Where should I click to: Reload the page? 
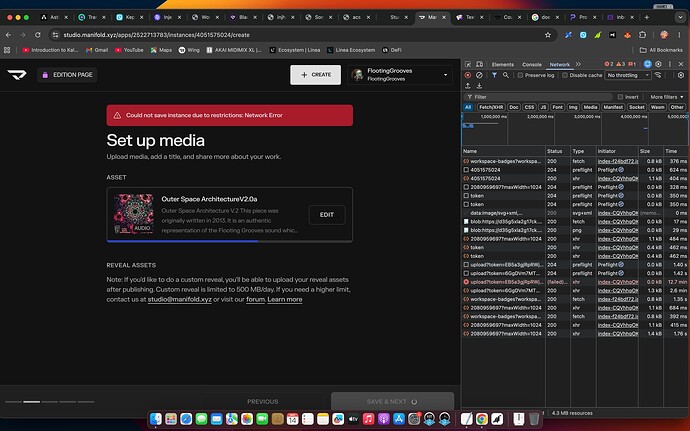tap(38, 35)
